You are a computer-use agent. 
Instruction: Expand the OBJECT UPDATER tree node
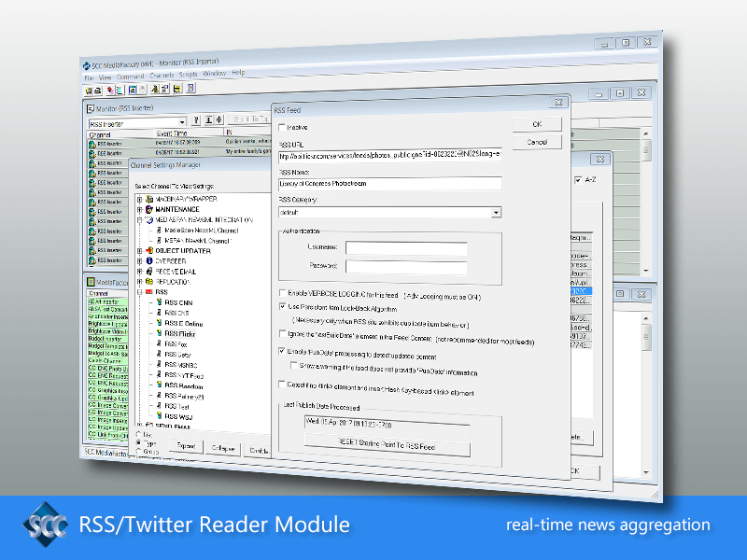139,250
